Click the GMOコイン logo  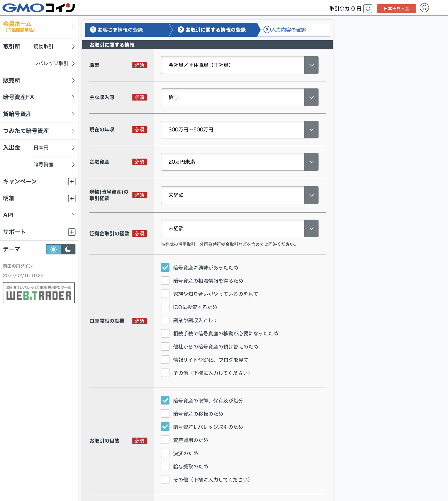[x=39, y=8]
